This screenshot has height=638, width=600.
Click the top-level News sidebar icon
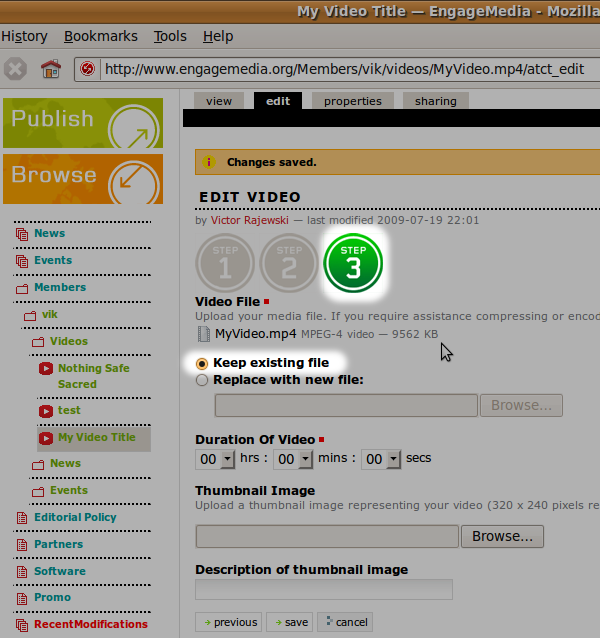pos(22,234)
